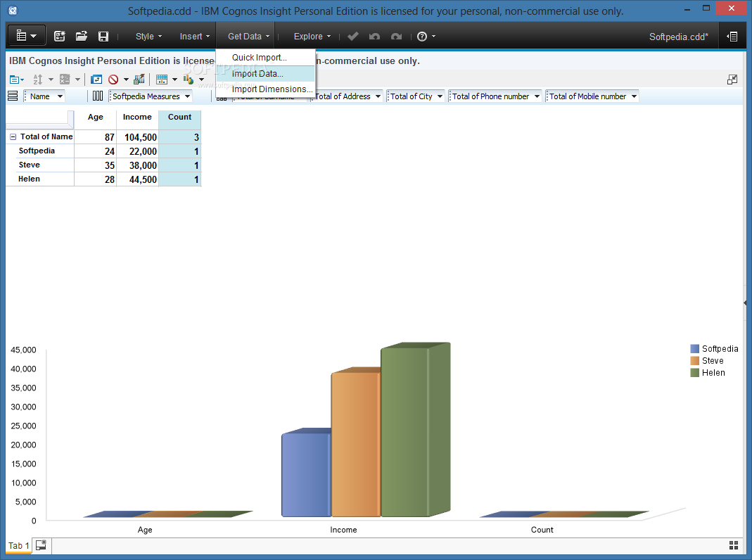
Task: Click the Softpedia legend color swatch
Action: tap(695, 349)
